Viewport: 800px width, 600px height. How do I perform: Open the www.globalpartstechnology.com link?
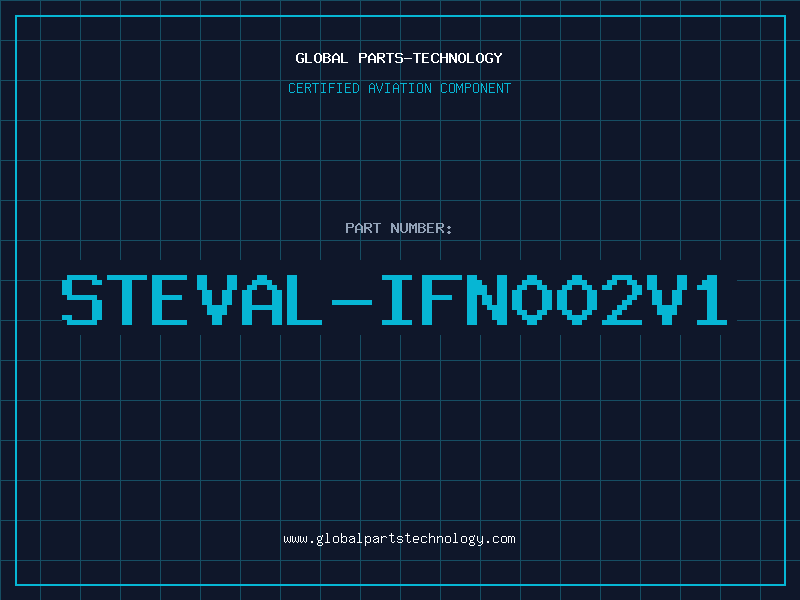point(399,539)
